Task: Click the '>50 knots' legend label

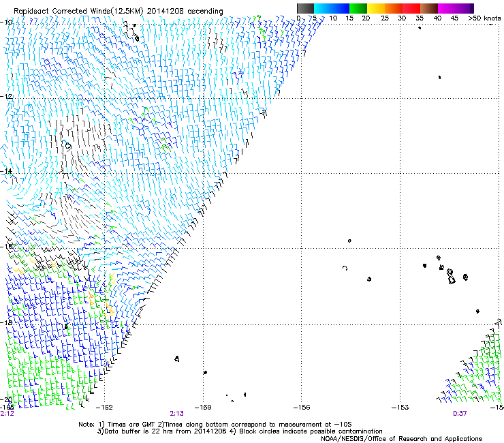Action: (484, 18)
